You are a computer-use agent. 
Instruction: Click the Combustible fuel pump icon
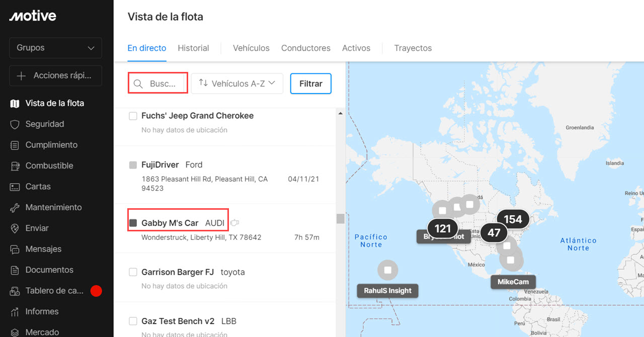[15, 166]
